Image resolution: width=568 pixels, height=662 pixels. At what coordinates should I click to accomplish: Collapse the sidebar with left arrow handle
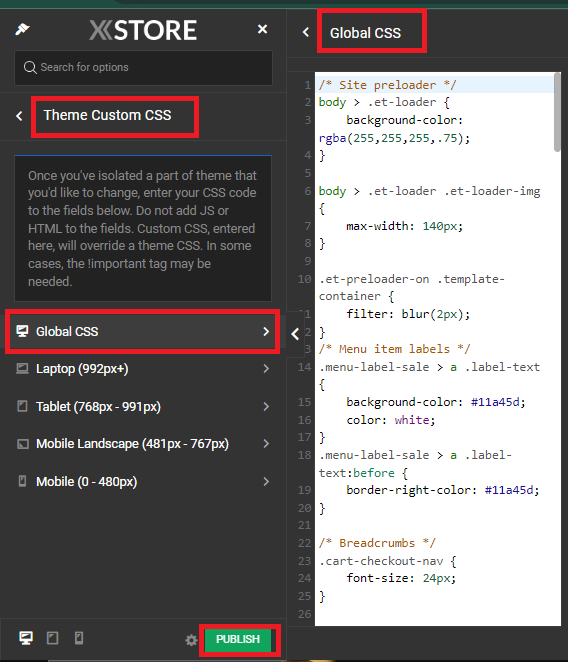click(x=295, y=334)
